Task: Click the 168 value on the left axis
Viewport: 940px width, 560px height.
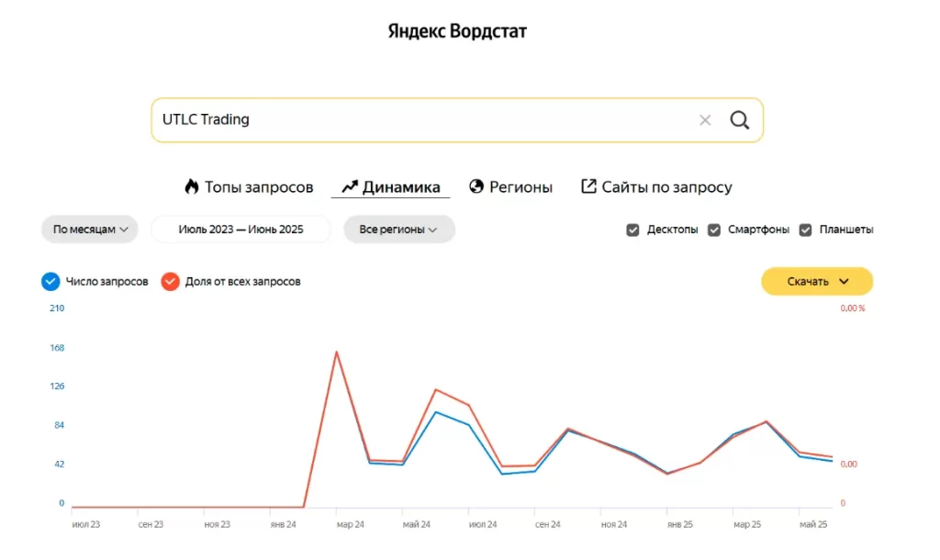Action: (x=57, y=348)
